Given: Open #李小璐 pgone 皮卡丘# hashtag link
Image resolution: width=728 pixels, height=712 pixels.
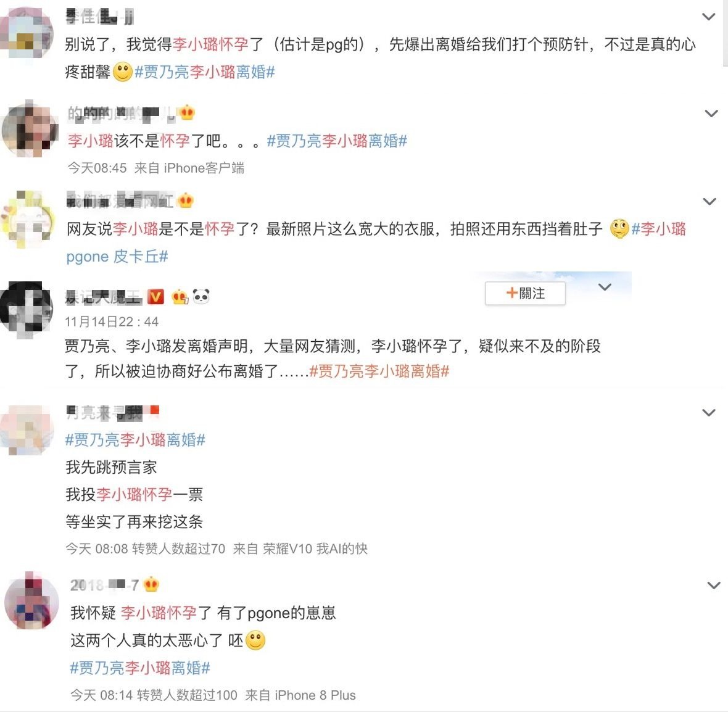Looking at the screenshot, I should 376,242.
